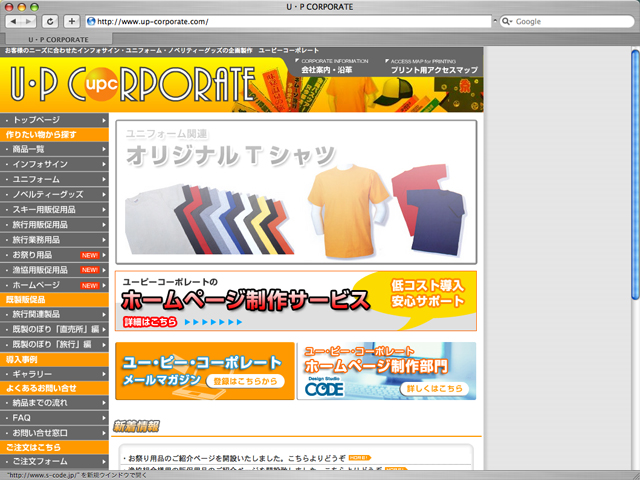Click 登録はこちらから mail magazine button
Image resolution: width=640 pixels, height=480 pixels.
pos(245,381)
